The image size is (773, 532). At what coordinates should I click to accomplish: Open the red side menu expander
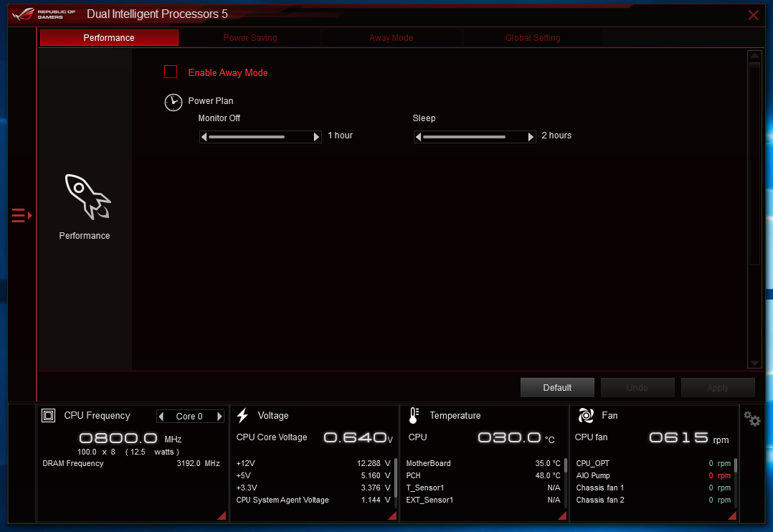pos(22,216)
